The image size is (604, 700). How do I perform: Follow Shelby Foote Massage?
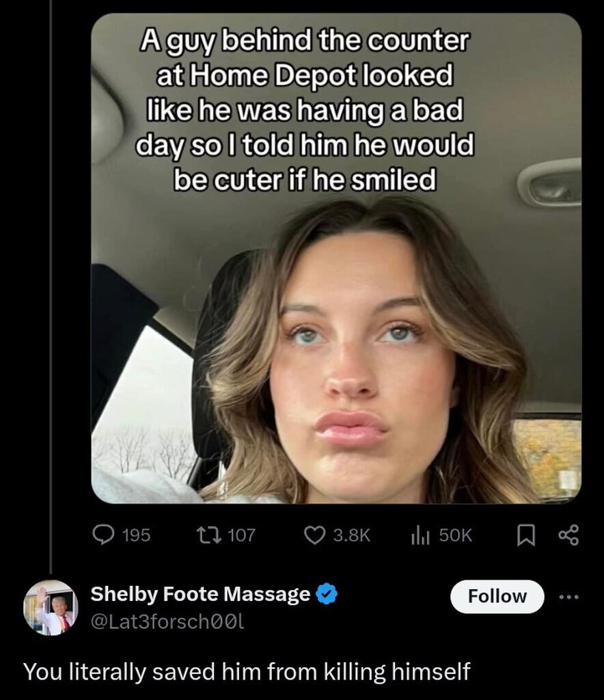(497, 596)
